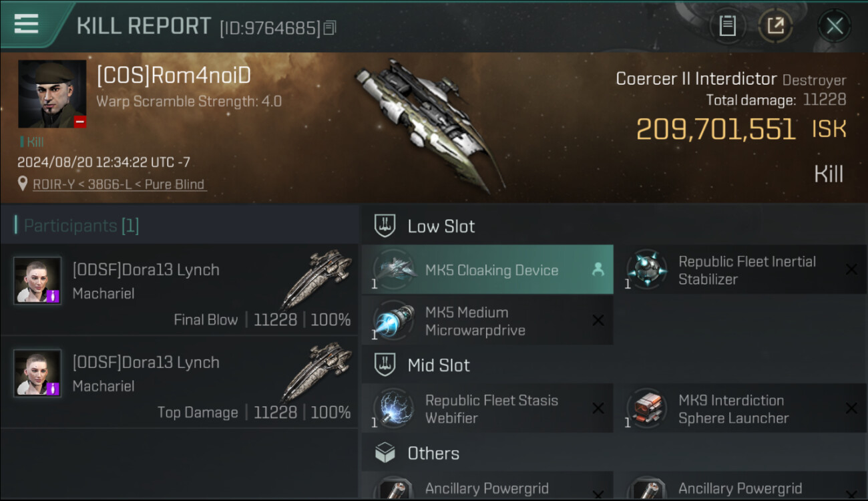Open the hamburger menu
The image size is (868, 501).
click(x=25, y=24)
